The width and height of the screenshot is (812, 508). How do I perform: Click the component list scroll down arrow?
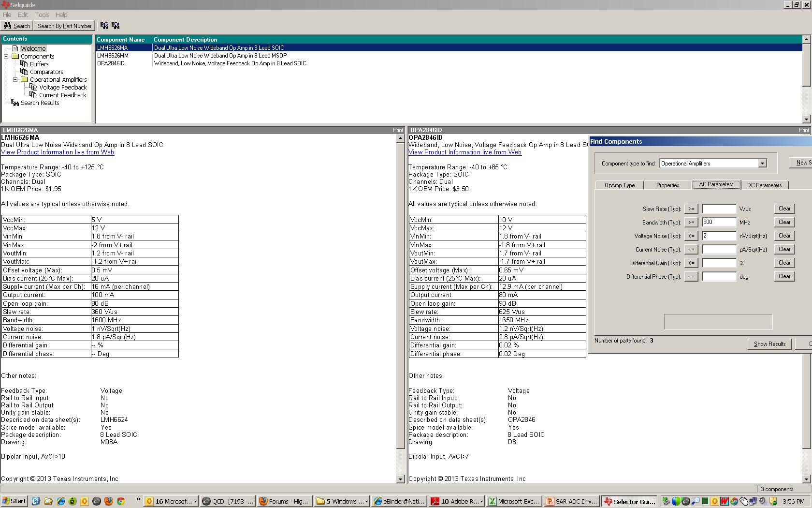click(x=806, y=119)
